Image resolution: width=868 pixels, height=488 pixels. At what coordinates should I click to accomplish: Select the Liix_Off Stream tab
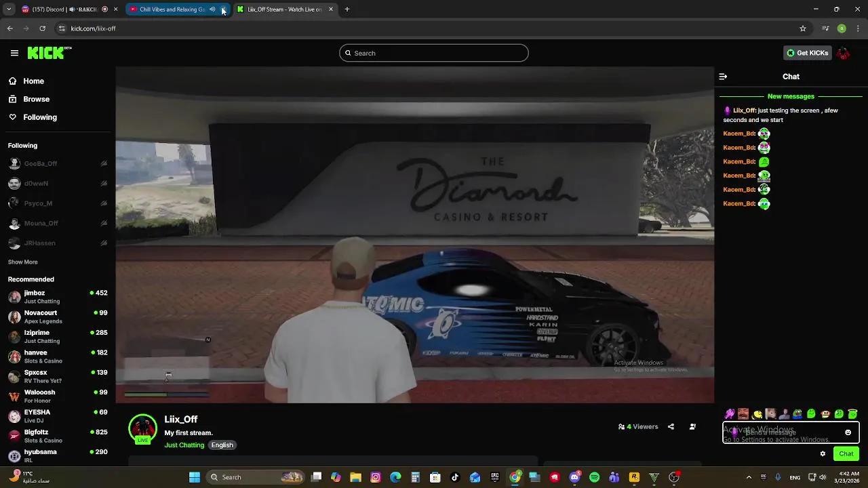point(285,9)
